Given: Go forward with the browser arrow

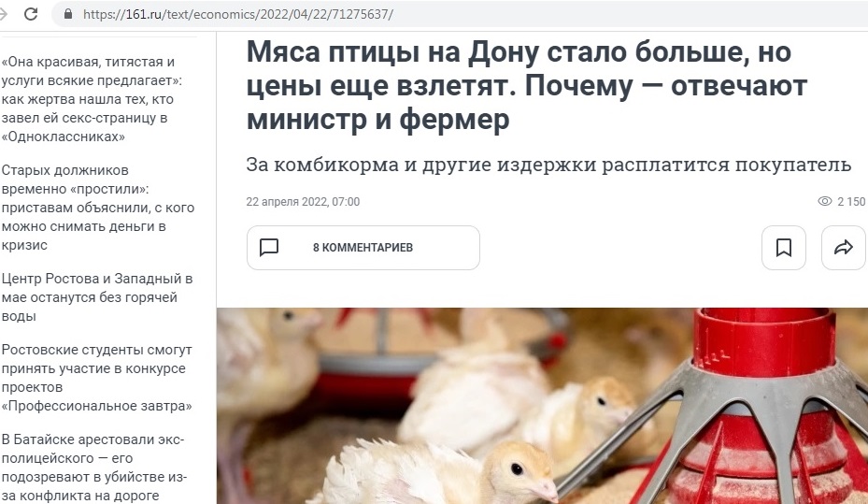Looking at the screenshot, I should [3, 14].
